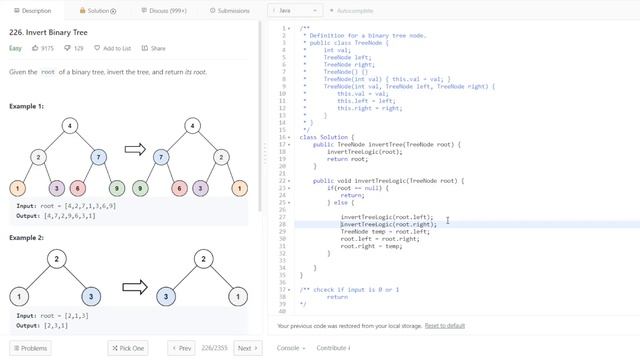View the Submissions tab
This screenshot has height=360, width=640.
click(229, 11)
